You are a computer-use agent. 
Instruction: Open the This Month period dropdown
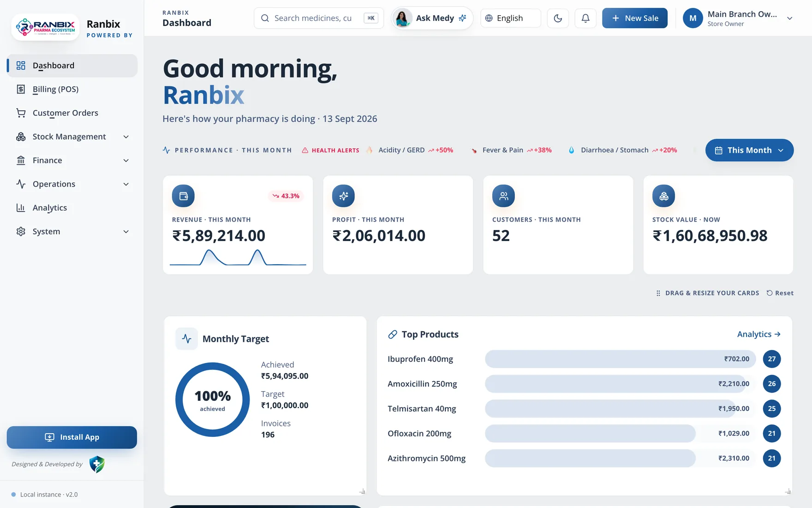coord(749,150)
